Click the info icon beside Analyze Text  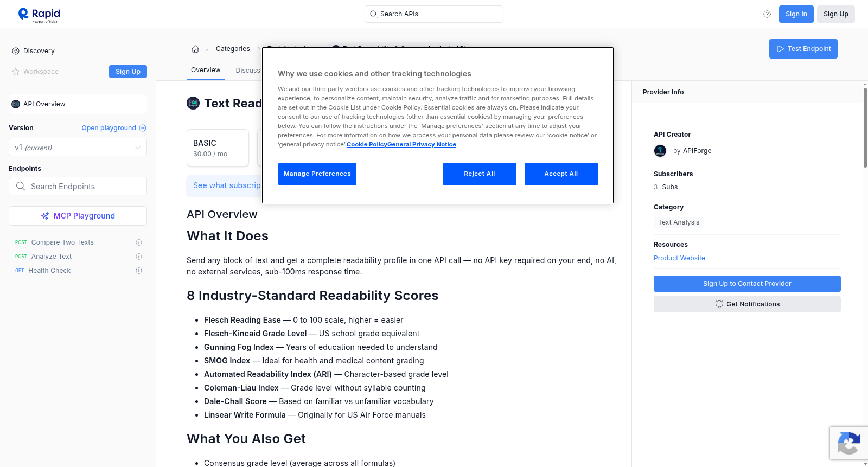click(x=139, y=257)
